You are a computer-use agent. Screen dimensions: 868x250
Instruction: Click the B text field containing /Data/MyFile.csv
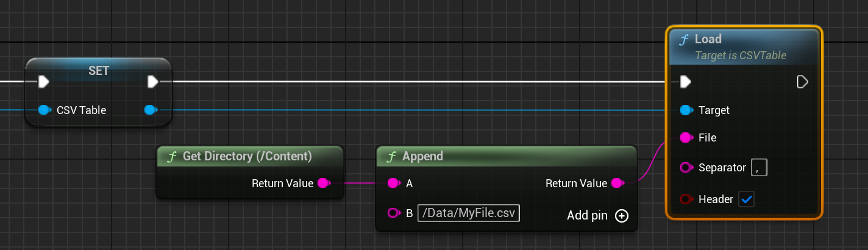pos(468,213)
